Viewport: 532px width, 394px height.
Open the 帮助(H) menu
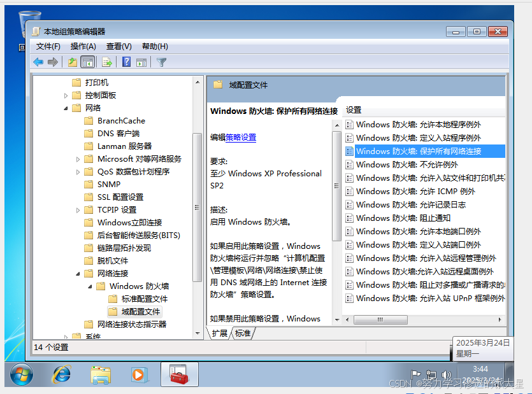pyautogui.click(x=155, y=46)
